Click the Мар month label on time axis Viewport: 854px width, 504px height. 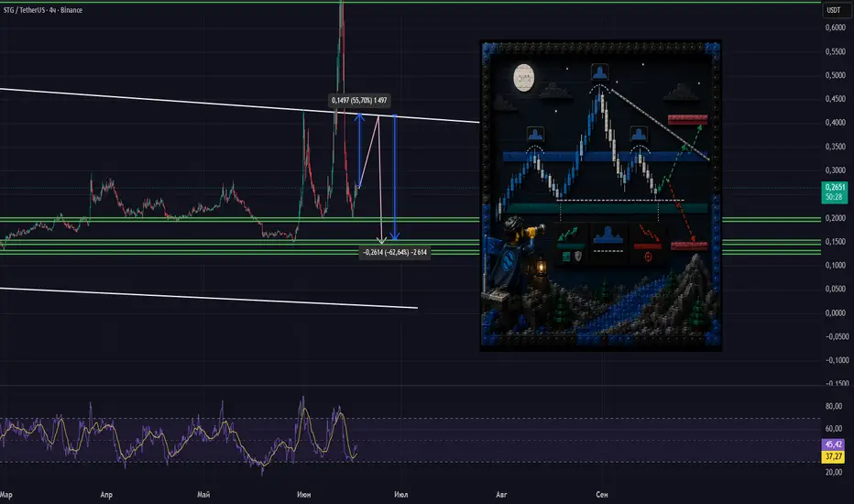point(6,495)
